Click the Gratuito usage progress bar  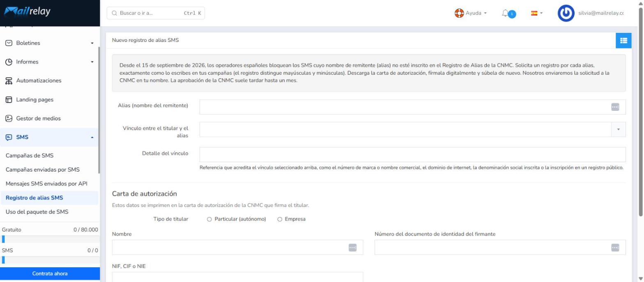pyautogui.click(x=50, y=239)
